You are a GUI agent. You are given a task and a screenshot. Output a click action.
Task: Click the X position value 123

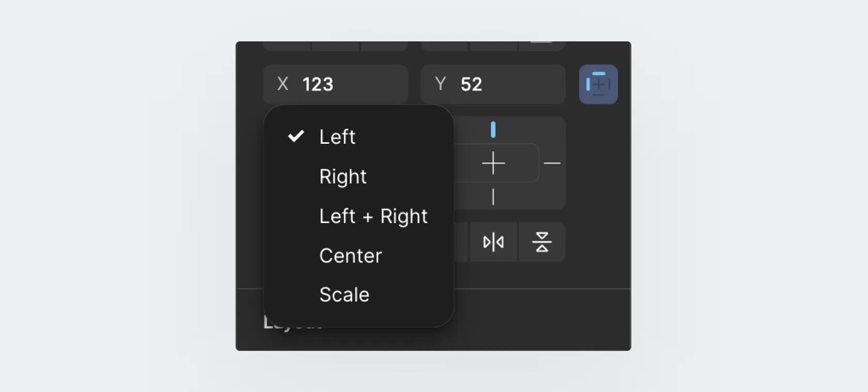(x=318, y=84)
